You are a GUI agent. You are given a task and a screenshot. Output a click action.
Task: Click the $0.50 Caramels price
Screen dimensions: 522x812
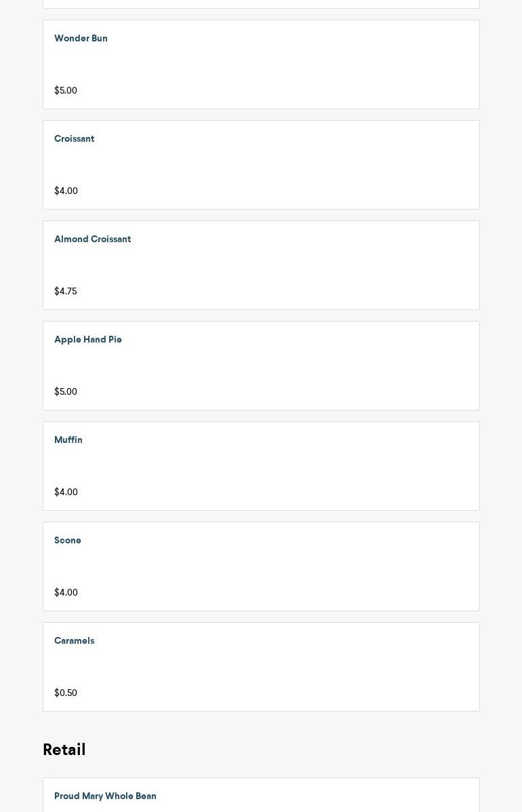pyautogui.click(x=66, y=693)
